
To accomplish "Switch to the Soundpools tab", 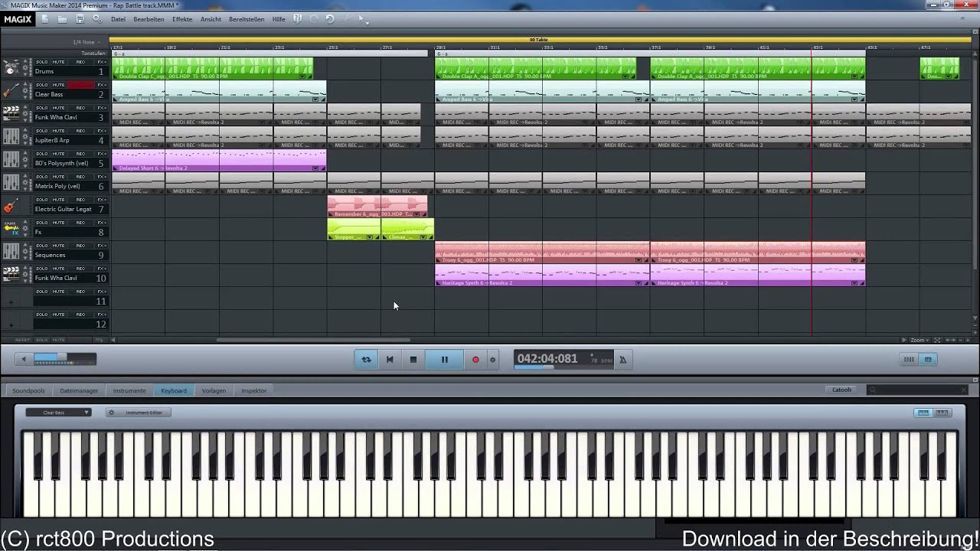I will coord(28,390).
